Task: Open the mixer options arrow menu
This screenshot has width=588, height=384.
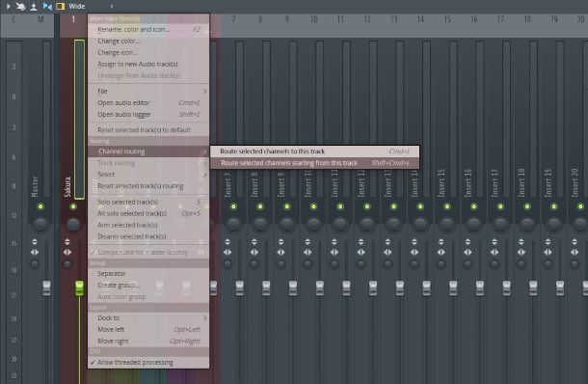Action: coord(9,6)
